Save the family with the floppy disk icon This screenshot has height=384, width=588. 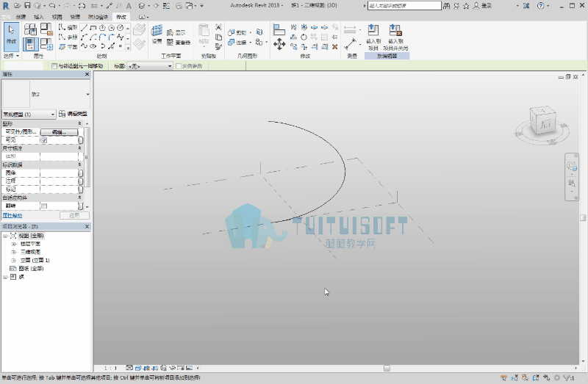(27, 6)
